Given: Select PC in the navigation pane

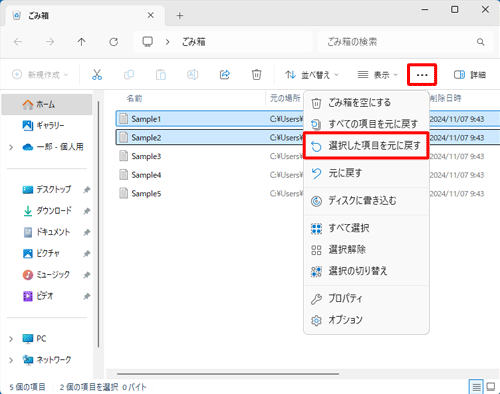Looking at the screenshot, I should pos(34,339).
